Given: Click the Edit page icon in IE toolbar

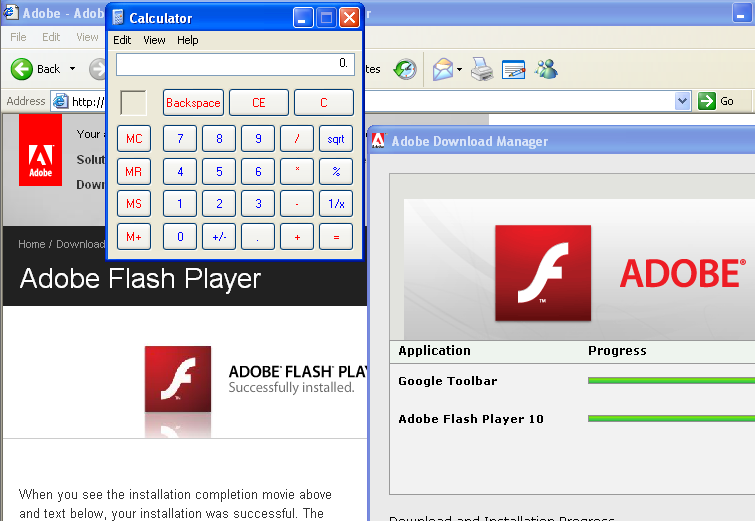Looking at the screenshot, I should pyautogui.click(x=513, y=69).
